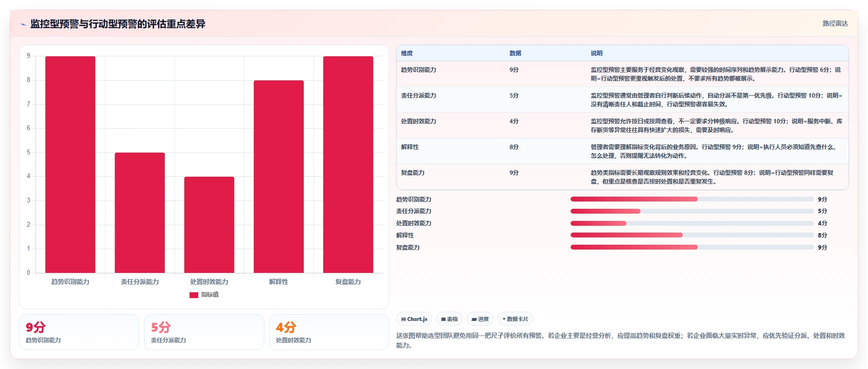Click the 处置时效能力 bar in the chart

(209, 225)
